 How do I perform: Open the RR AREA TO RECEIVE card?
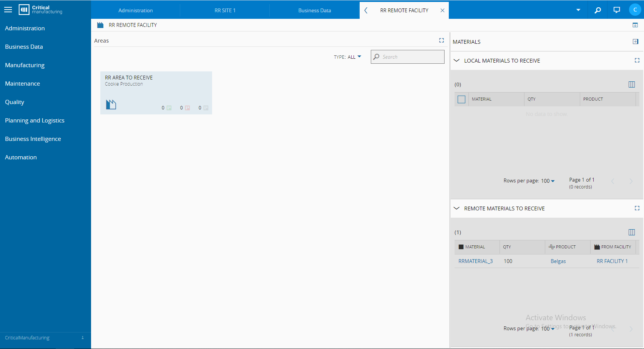pyautogui.click(x=156, y=93)
